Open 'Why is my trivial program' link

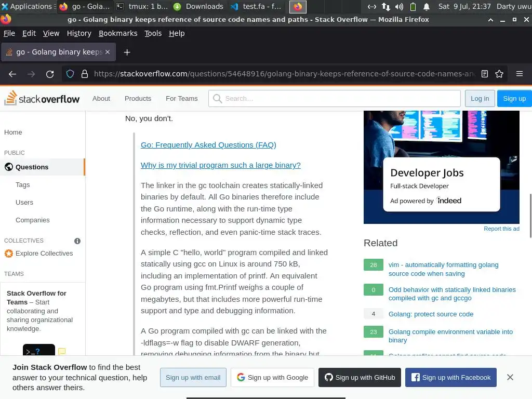[220, 165]
